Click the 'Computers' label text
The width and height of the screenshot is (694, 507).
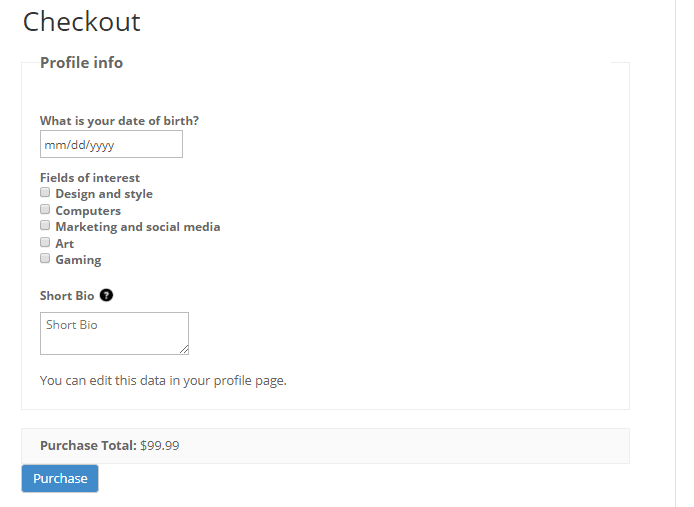click(x=88, y=211)
